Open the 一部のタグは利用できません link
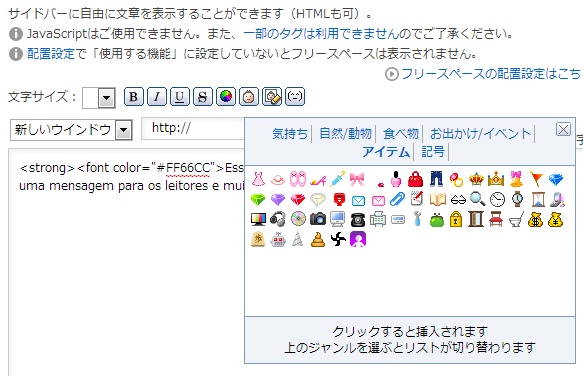Image resolution: width=583 pixels, height=376 pixels. (x=321, y=34)
